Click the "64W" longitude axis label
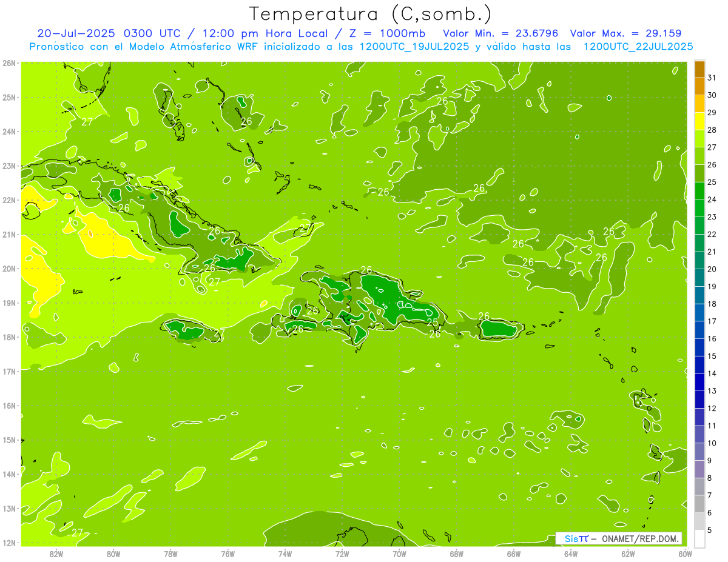 [x=571, y=553]
